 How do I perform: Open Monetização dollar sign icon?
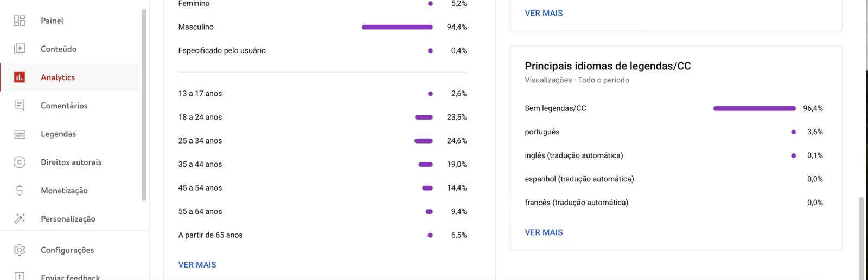[20, 191]
